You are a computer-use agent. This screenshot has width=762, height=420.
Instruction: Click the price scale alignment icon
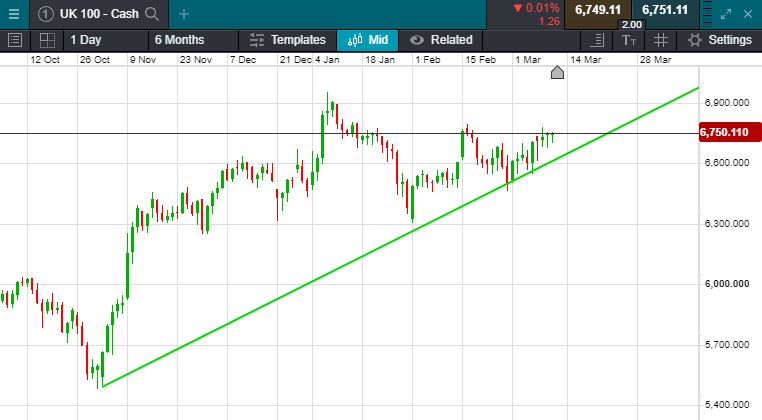[x=597, y=40]
